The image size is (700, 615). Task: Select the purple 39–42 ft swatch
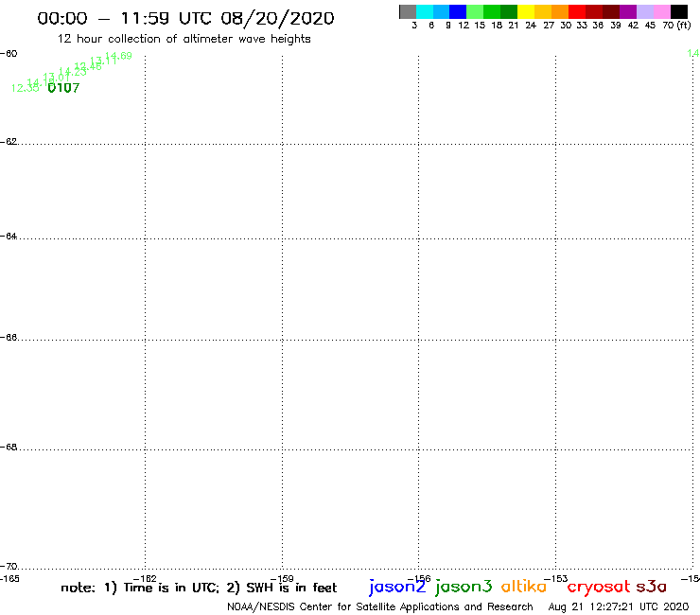point(628,11)
